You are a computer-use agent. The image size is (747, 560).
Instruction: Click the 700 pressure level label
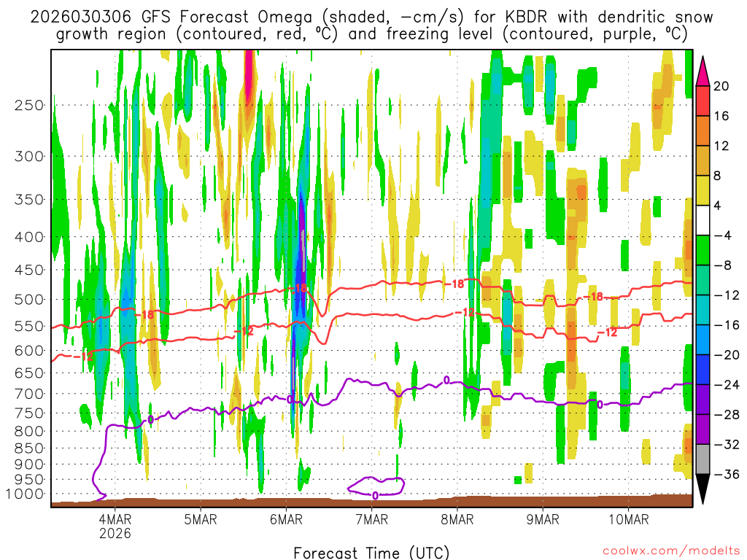coord(29,394)
